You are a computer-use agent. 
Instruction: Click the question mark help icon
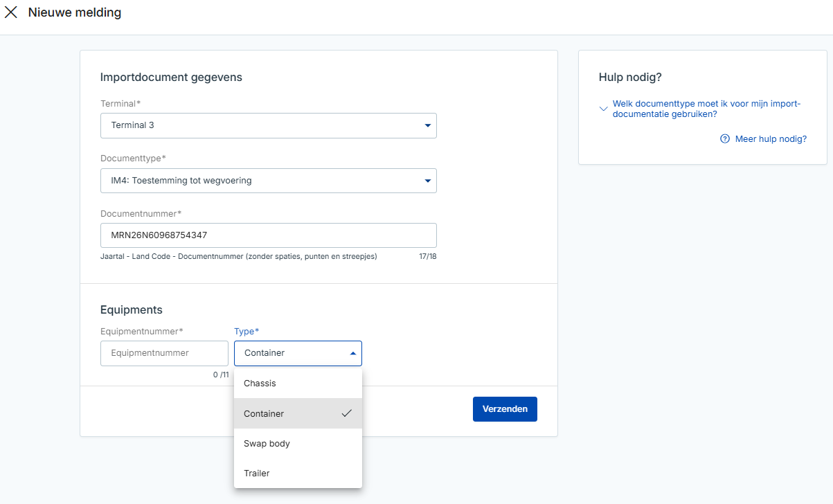click(x=725, y=138)
